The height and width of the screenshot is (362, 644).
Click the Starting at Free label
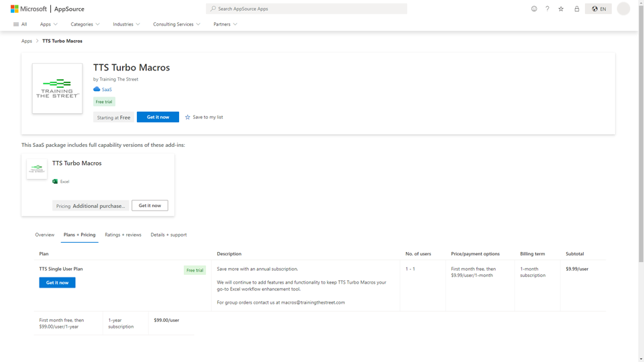(113, 117)
